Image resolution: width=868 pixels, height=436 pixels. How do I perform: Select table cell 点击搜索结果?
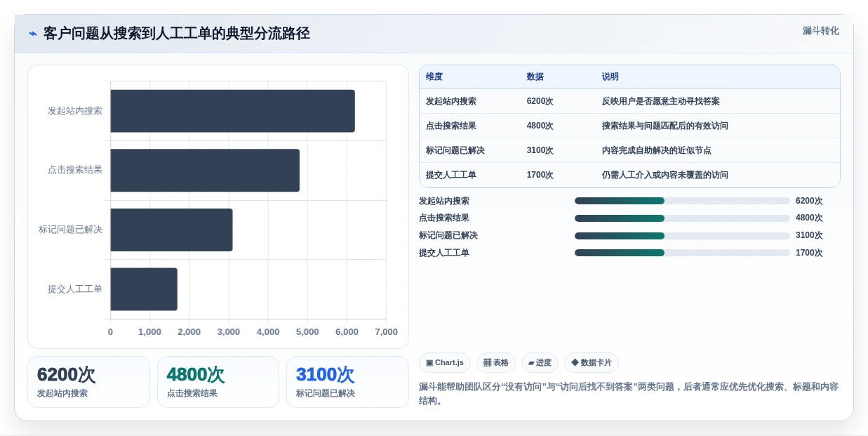pos(451,126)
